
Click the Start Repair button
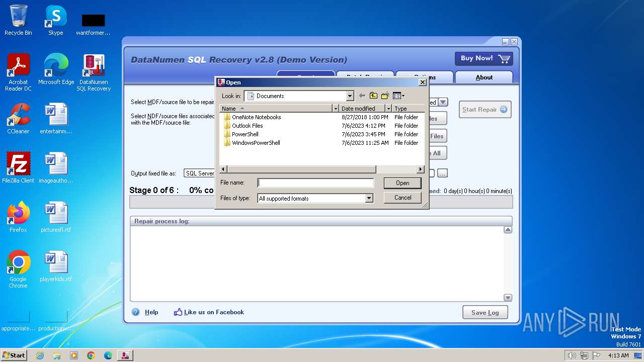tap(485, 110)
